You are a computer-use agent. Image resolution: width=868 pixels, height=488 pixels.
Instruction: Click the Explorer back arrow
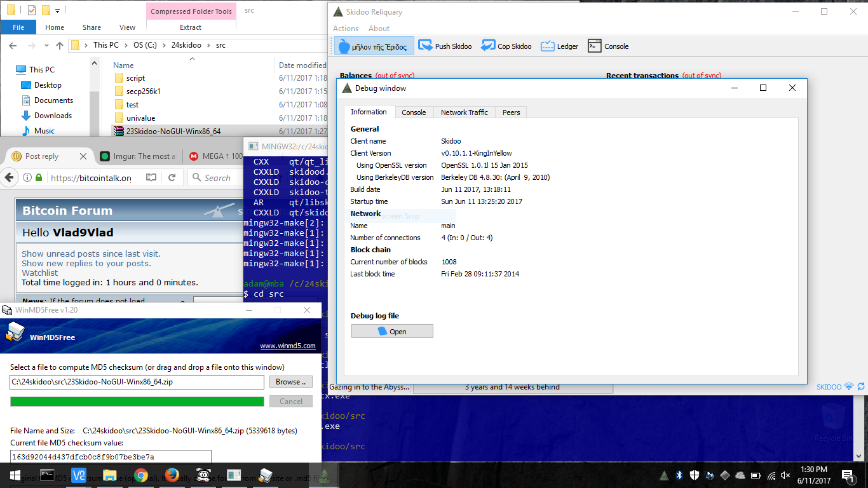[x=13, y=45]
